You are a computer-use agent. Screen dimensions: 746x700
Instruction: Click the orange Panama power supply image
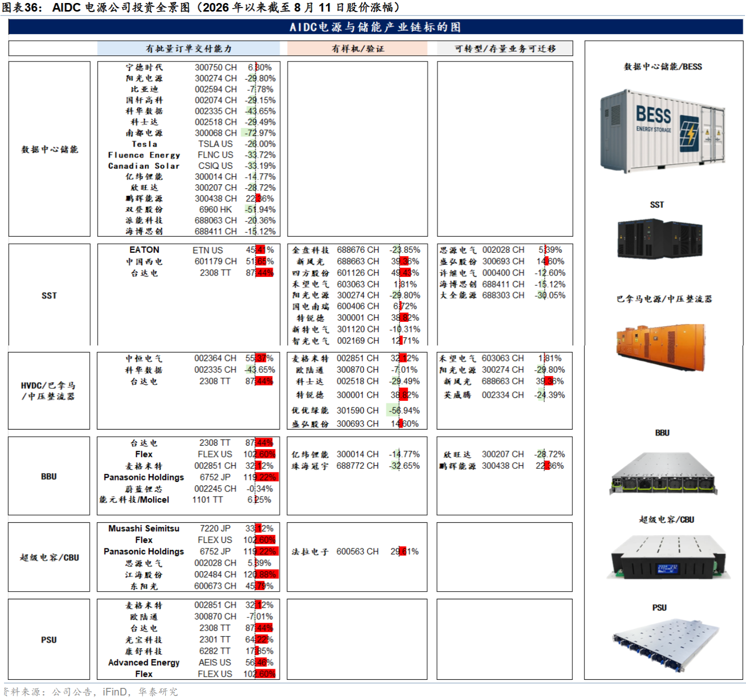pyautogui.click(x=660, y=347)
